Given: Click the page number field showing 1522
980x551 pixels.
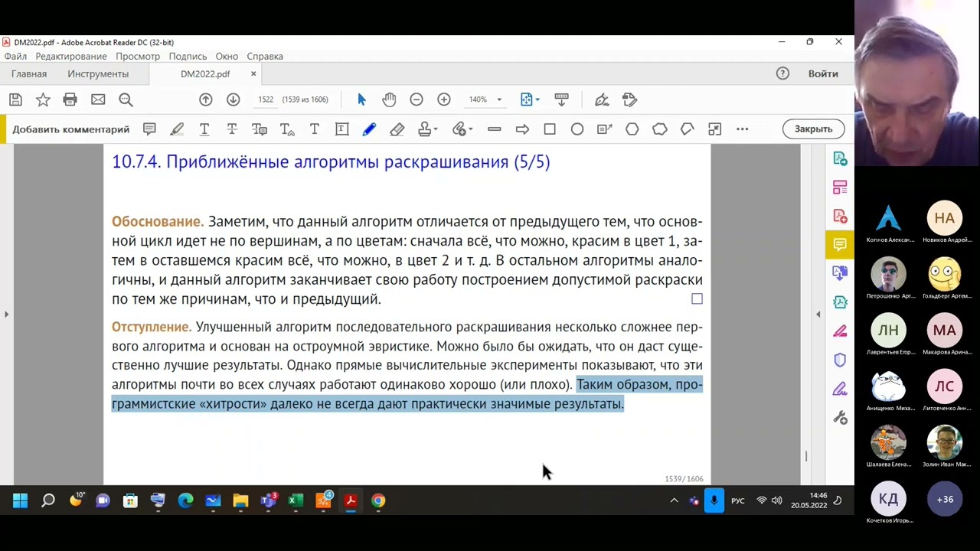Looking at the screenshot, I should (266, 99).
